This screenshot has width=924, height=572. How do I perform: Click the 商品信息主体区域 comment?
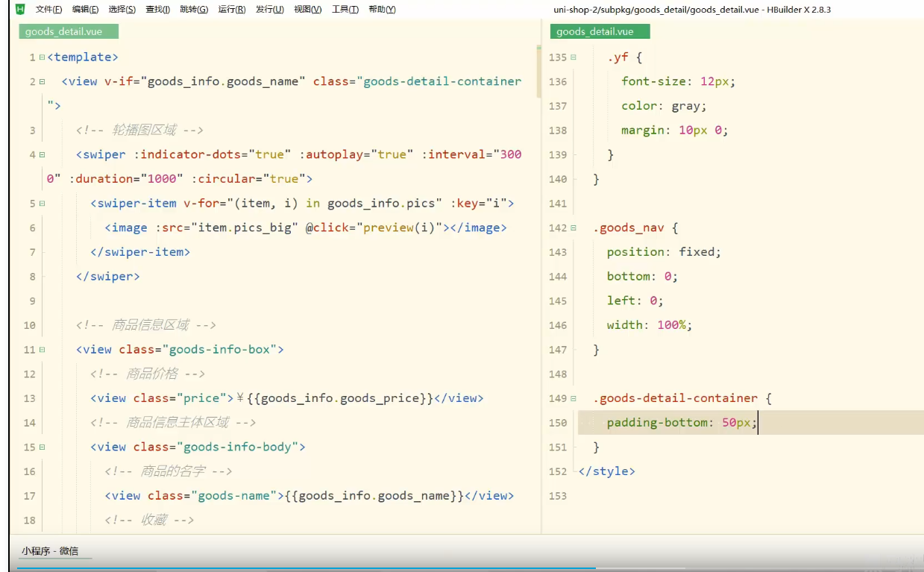(x=173, y=422)
